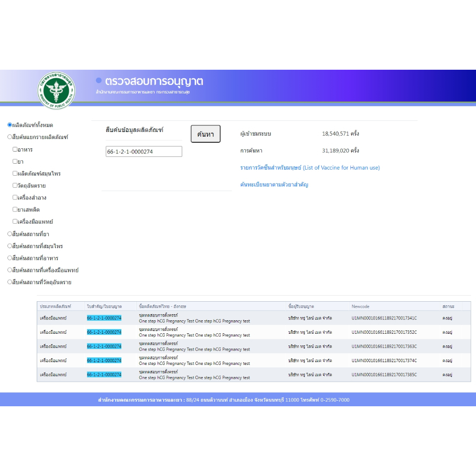Check the ยาเสพติด checkbox
476x476 pixels.
click(15, 210)
